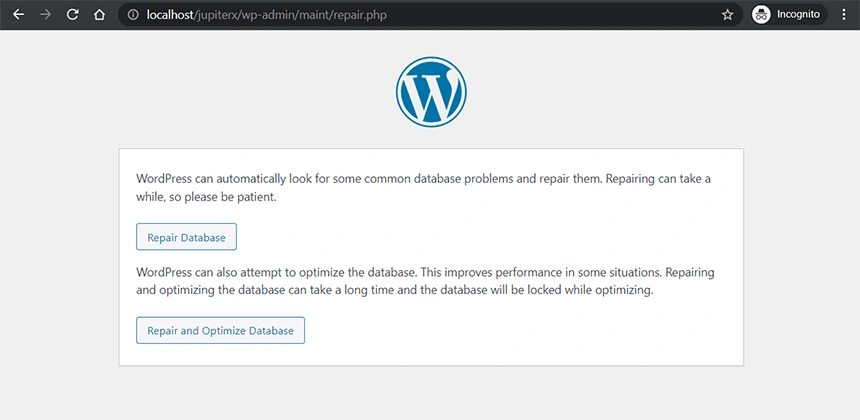Image resolution: width=860 pixels, height=420 pixels.
Task: Reload the repair page
Action: (72, 15)
